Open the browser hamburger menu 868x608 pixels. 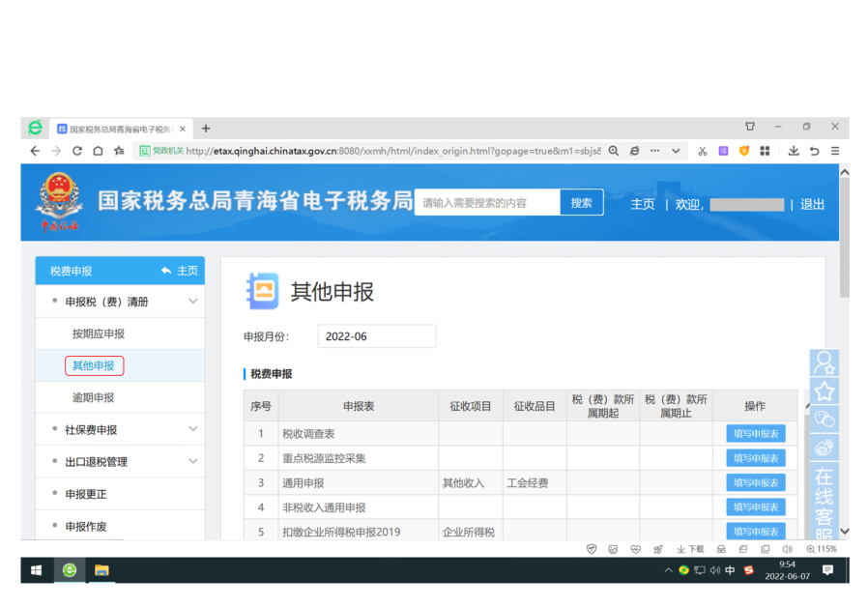835,151
